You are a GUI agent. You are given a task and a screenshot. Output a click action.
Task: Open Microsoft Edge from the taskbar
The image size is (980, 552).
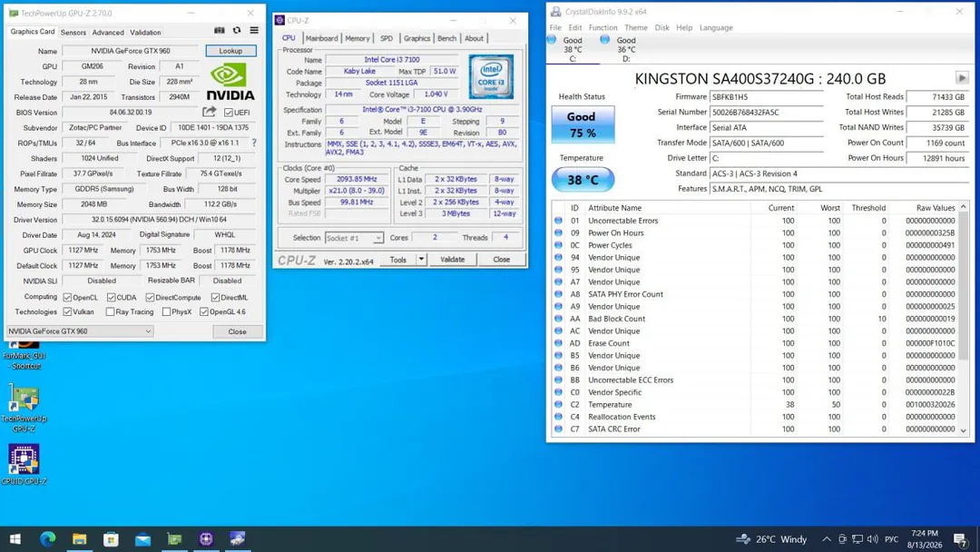(47, 539)
